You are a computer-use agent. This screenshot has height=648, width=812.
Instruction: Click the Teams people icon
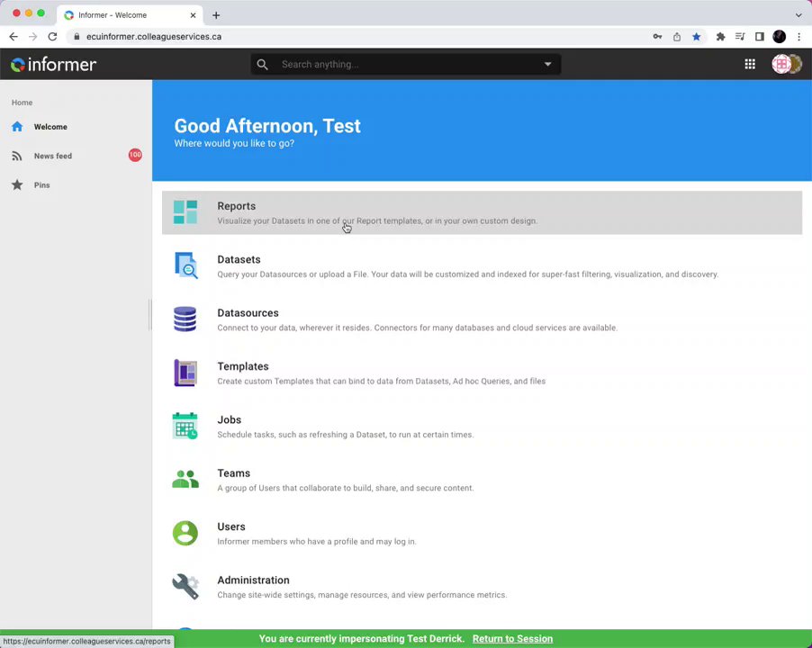click(185, 479)
